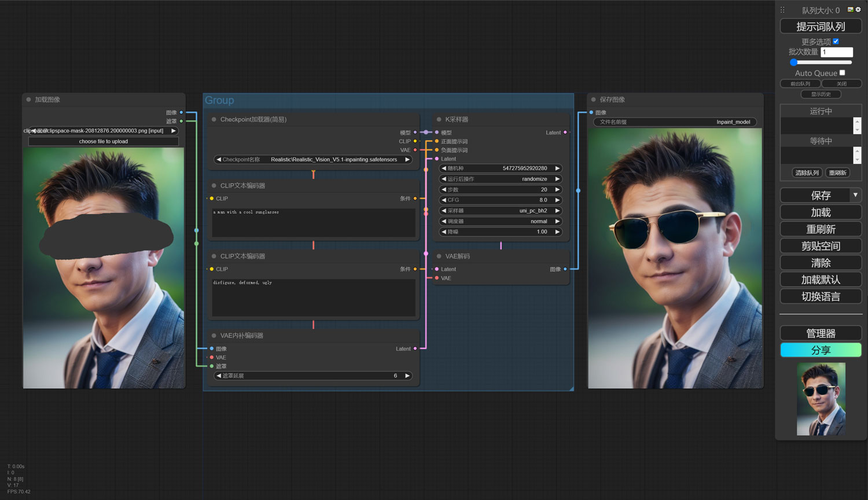
Task: Click the 图像 output port on 加载图像
Action: 181,112
